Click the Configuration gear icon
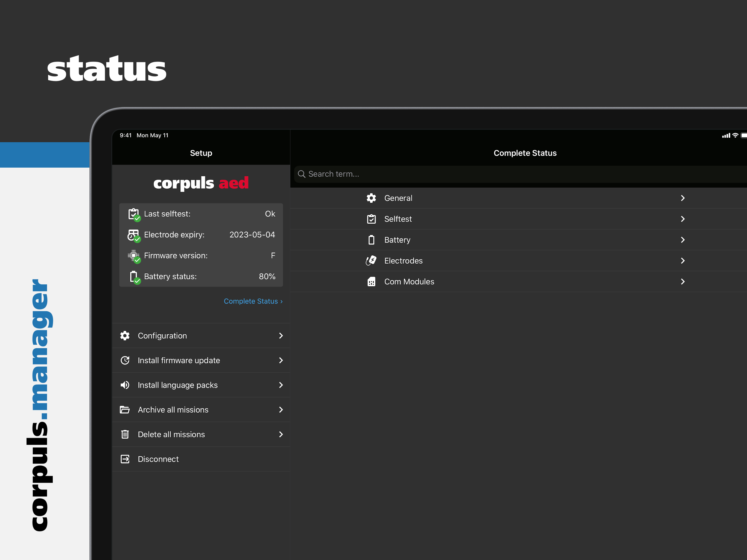 coord(125,336)
